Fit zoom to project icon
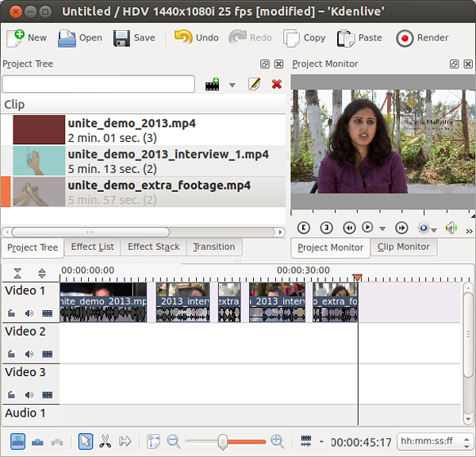This screenshot has width=476, height=457. coord(154,442)
